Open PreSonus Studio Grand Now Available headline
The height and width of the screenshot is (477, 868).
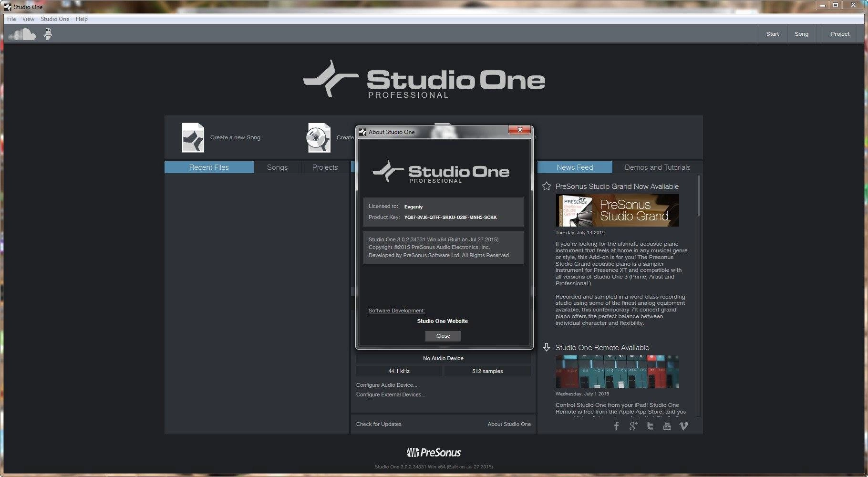pos(617,187)
